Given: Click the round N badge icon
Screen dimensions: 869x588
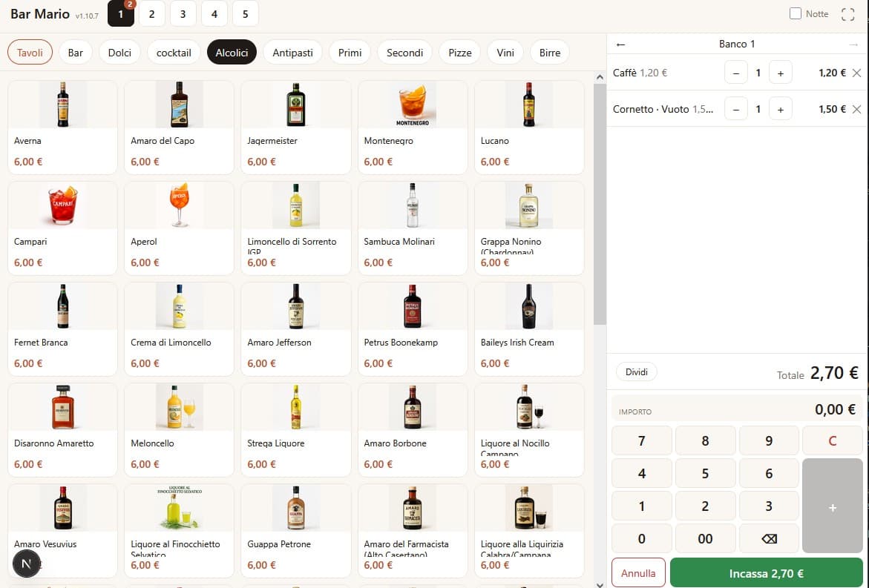Looking at the screenshot, I should pyautogui.click(x=26, y=564).
